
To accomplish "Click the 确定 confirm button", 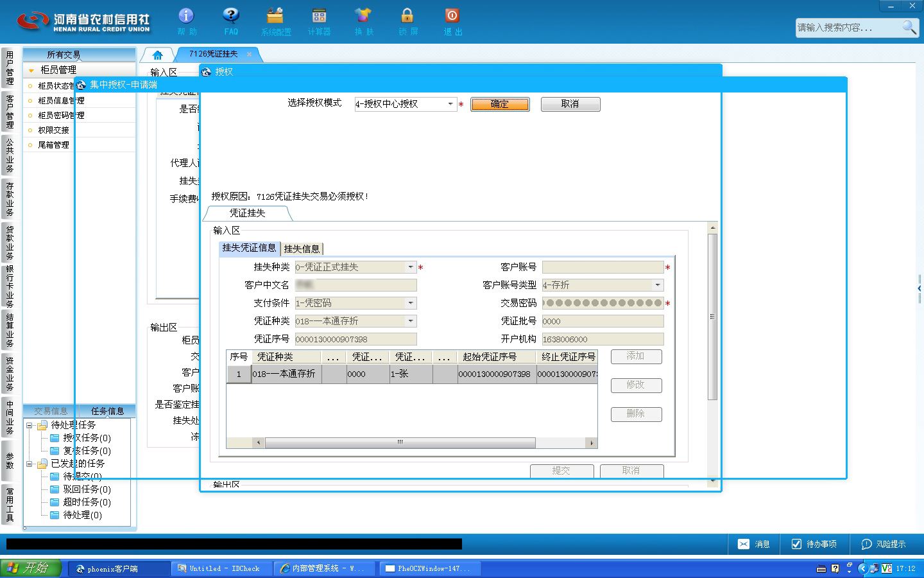I will point(500,104).
